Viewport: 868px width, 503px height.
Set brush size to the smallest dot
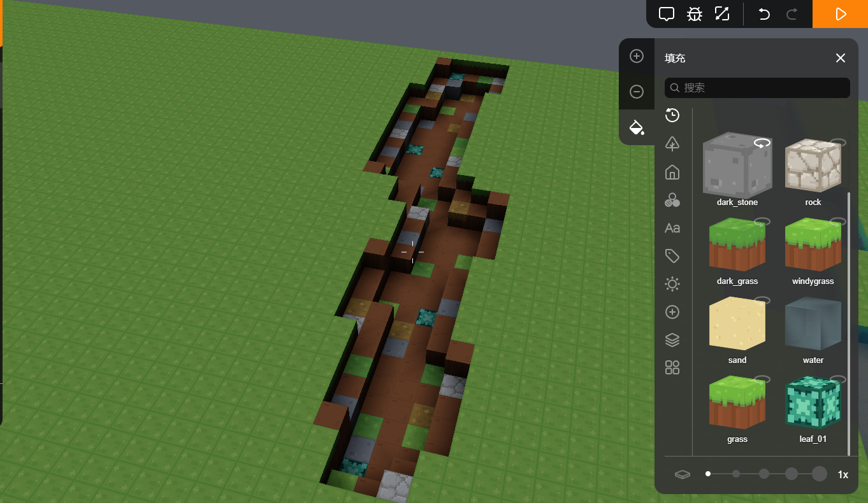[x=708, y=474]
